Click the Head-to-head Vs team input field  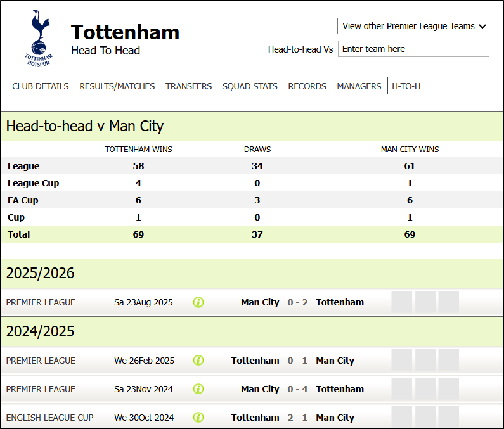tap(413, 49)
